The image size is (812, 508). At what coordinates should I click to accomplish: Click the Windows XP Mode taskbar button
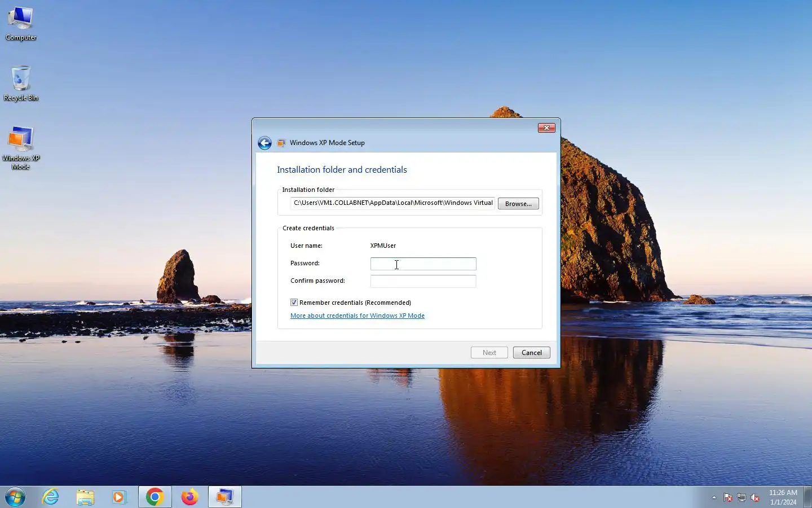click(225, 497)
